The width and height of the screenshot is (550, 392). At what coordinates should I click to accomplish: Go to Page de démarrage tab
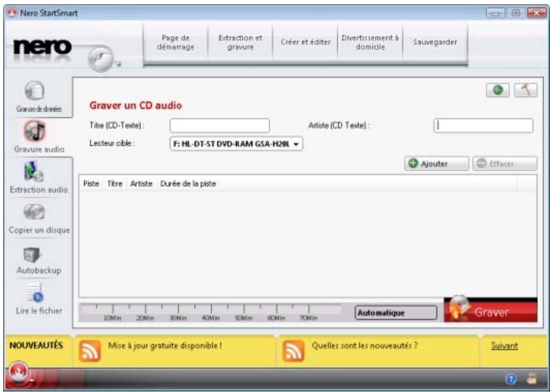pyautogui.click(x=176, y=43)
